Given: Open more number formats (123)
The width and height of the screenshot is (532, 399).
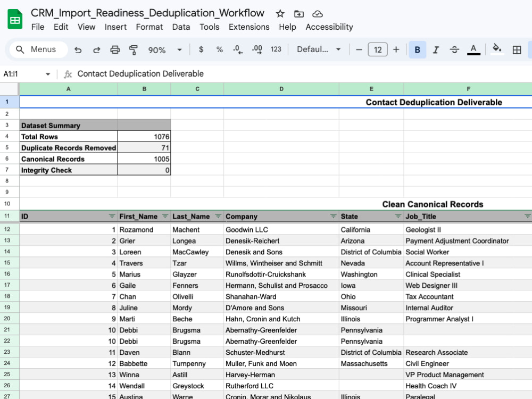Looking at the screenshot, I should tap(276, 49).
